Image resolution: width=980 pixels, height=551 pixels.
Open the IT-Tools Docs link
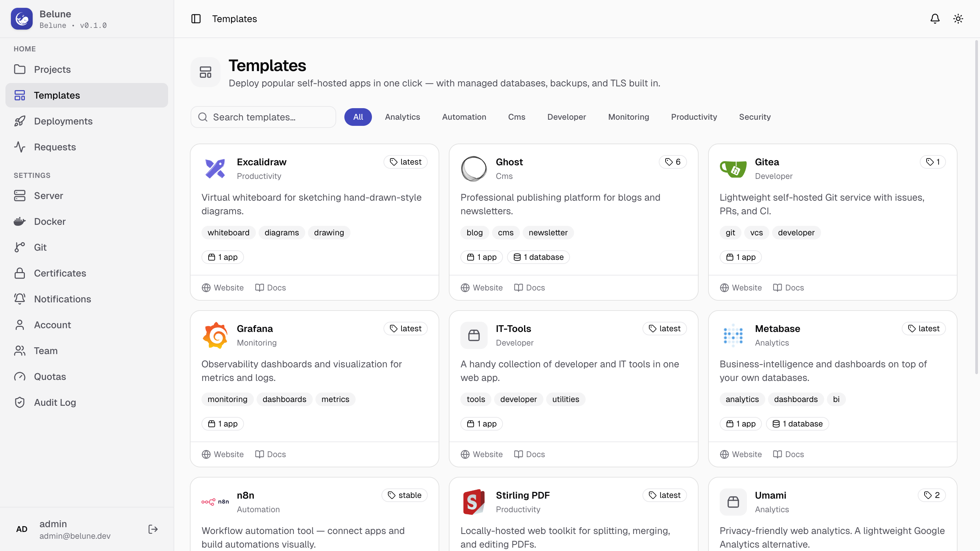point(529,454)
